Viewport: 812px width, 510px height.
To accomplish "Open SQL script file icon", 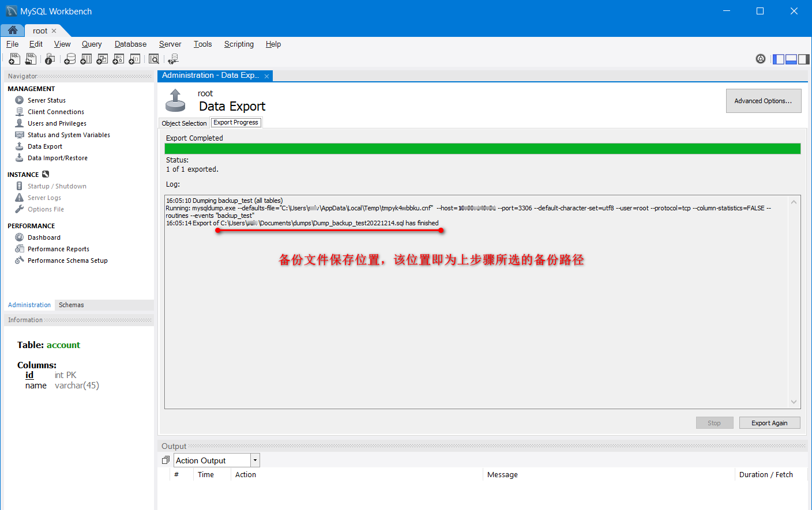I will (31, 59).
